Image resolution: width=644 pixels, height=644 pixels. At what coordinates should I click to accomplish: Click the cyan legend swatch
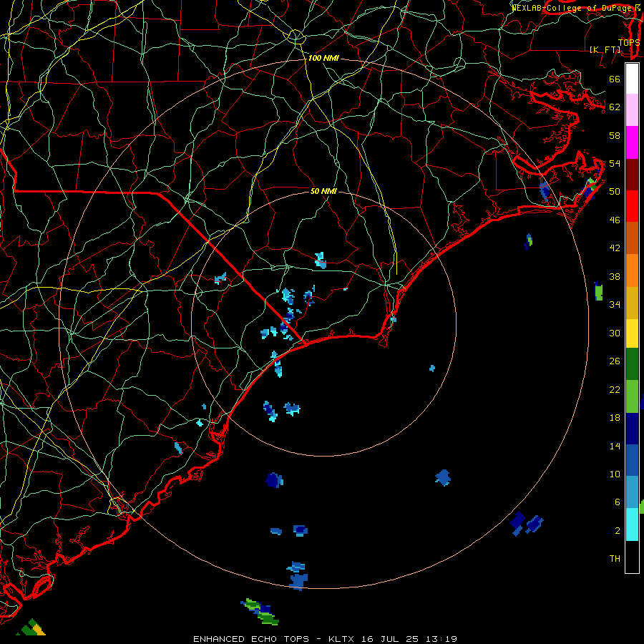(x=632, y=525)
